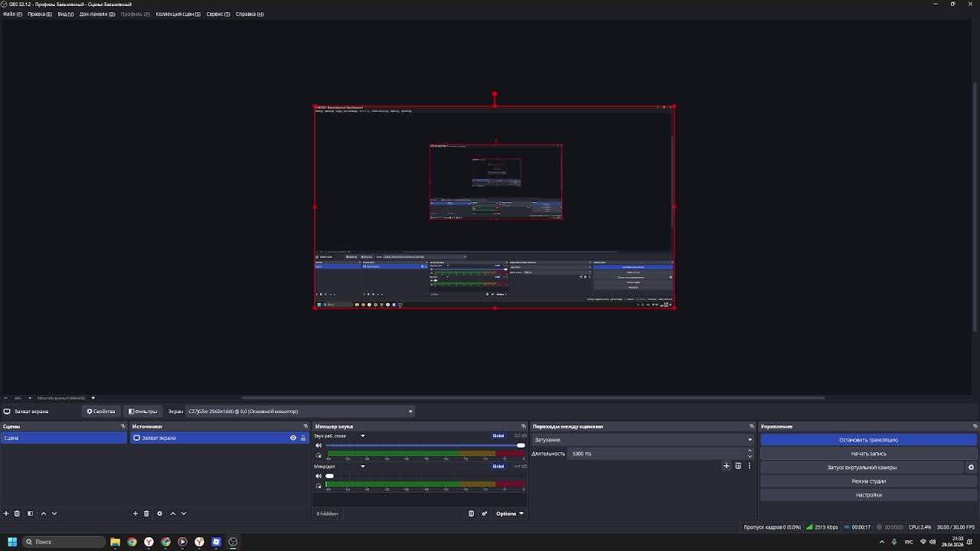Viewport: 980px width, 551px height.
Task: Open the Затухание transition type dropdown
Action: [x=642, y=440]
